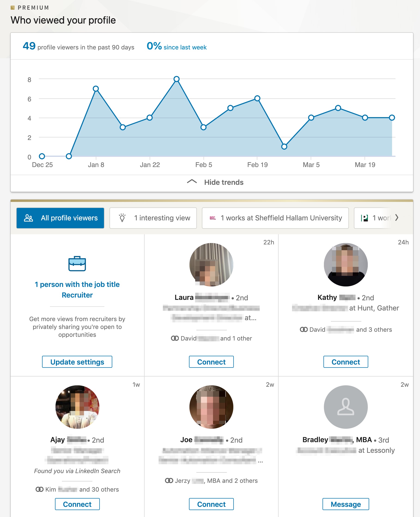Click the 22h timestamp on Laura's card
Screen dimensions: 420x517
click(268, 242)
